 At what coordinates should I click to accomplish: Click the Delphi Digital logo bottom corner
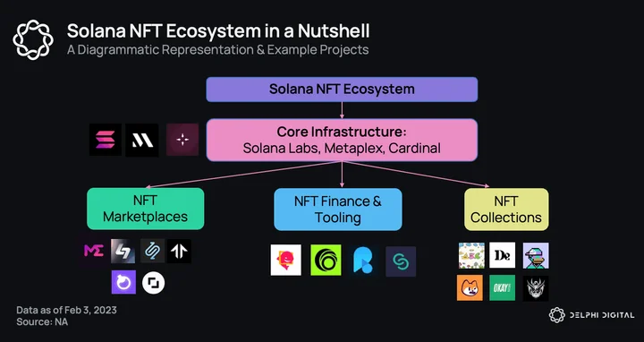coord(591,315)
